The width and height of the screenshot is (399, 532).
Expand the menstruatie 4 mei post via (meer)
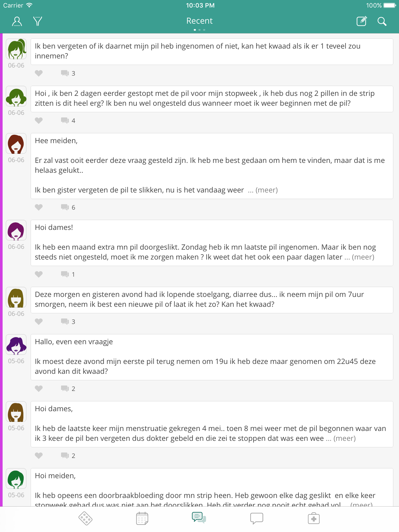click(x=345, y=438)
